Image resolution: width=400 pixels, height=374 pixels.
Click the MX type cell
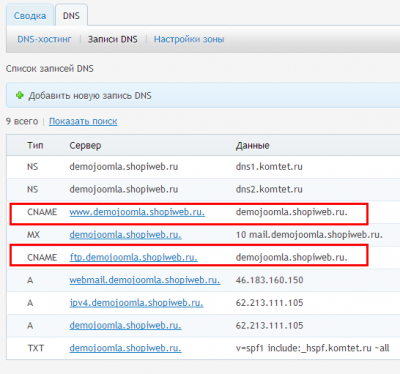click(x=33, y=235)
